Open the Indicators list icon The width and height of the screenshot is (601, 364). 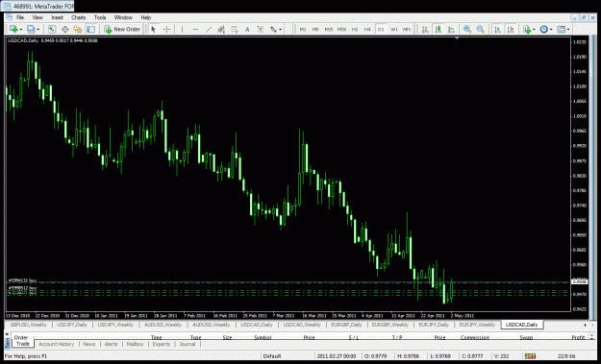click(x=527, y=29)
